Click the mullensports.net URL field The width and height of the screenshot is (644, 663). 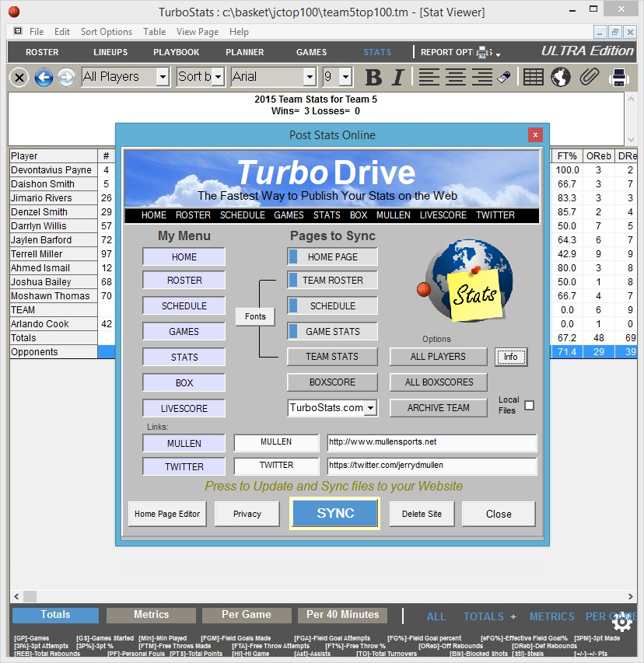tap(432, 442)
